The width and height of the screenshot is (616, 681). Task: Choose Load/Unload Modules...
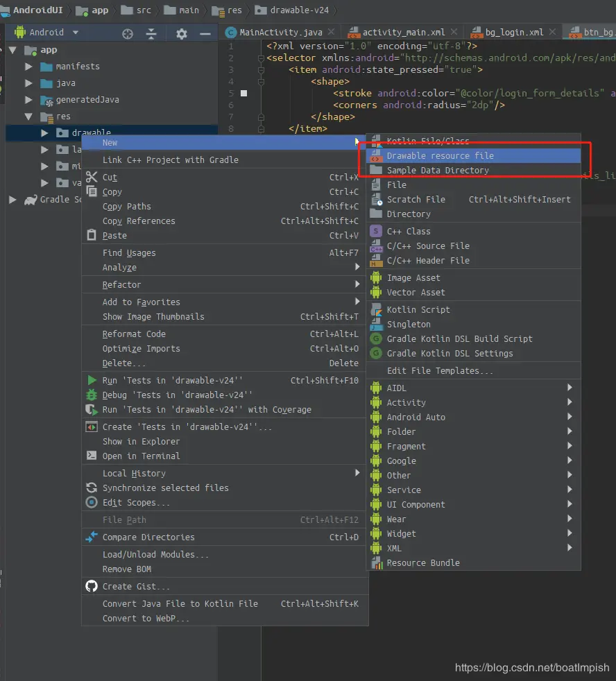tap(223, 554)
